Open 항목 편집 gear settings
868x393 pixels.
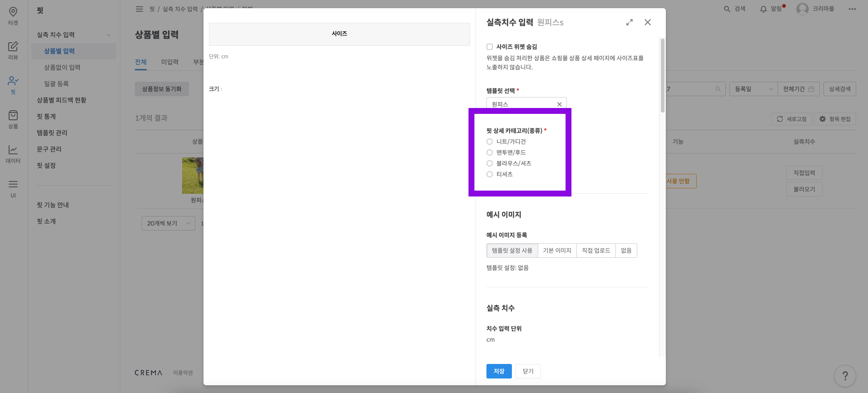(x=835, y=119)
